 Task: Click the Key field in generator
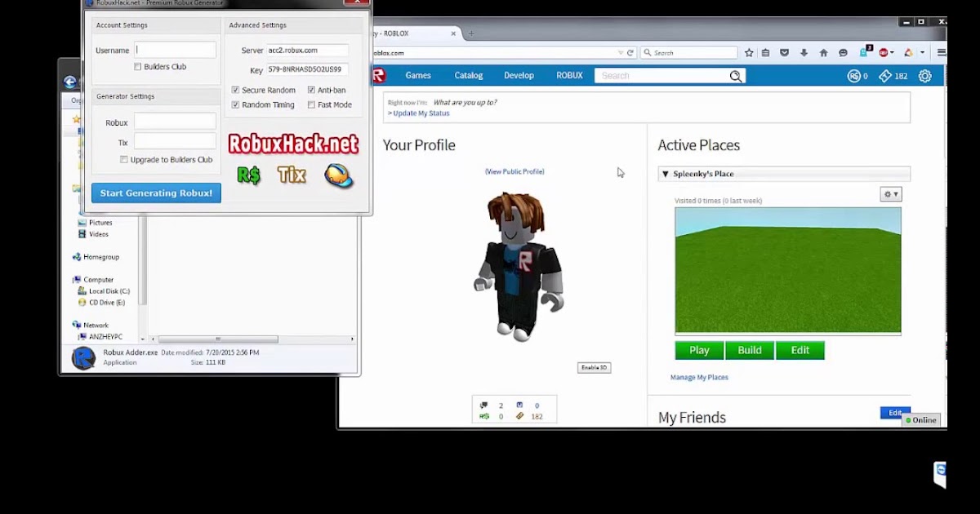pyautogui.click(x=308, y=70)
